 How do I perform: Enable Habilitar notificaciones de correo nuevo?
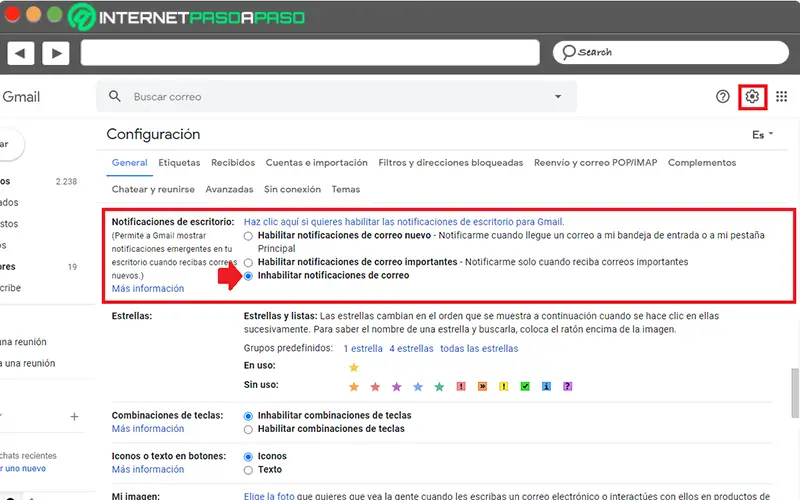coord(248,236)
